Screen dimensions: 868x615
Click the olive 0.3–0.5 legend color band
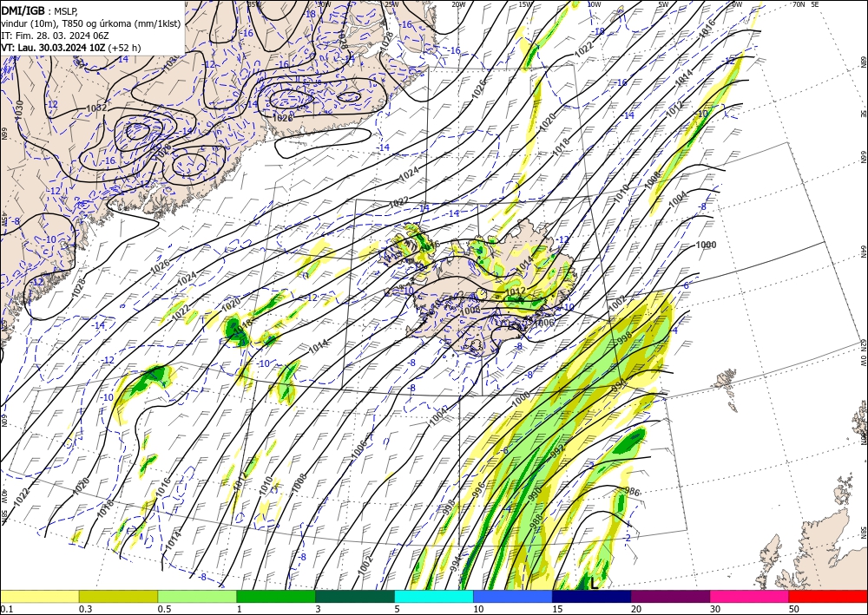tap(118, 596)
